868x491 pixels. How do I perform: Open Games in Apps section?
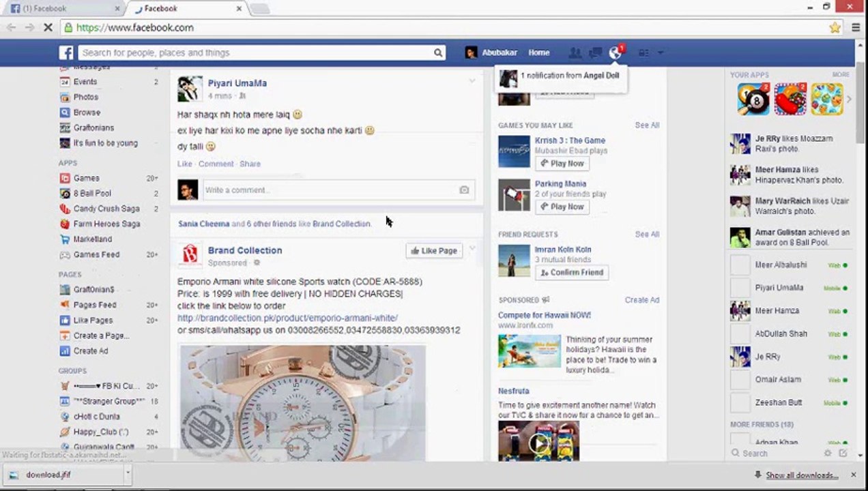tap(87, 178)
